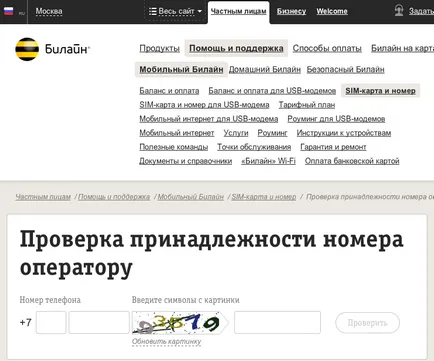Open the Услуги link
The height and width of the screenshot is (361, 434).
[x=236, y=133]
